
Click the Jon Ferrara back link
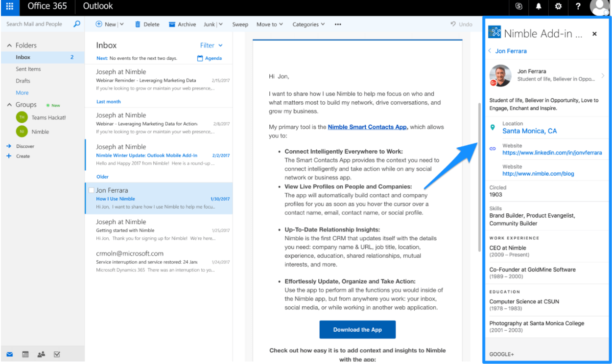click(511, 51)
